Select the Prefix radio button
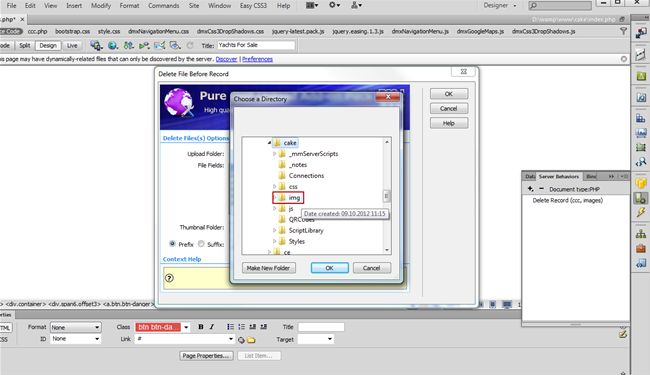The image size is (650, 375). 172,244
